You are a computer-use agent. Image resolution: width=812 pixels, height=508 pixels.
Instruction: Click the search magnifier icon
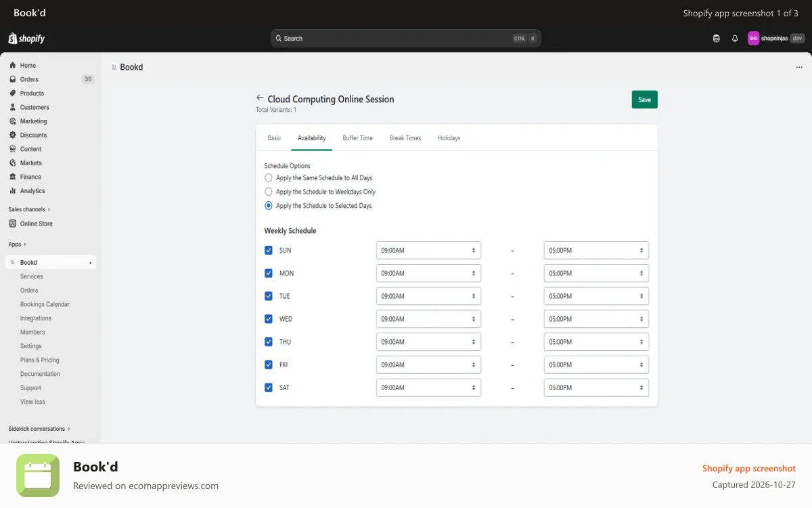pyautogui.click(x=278, y=39)
